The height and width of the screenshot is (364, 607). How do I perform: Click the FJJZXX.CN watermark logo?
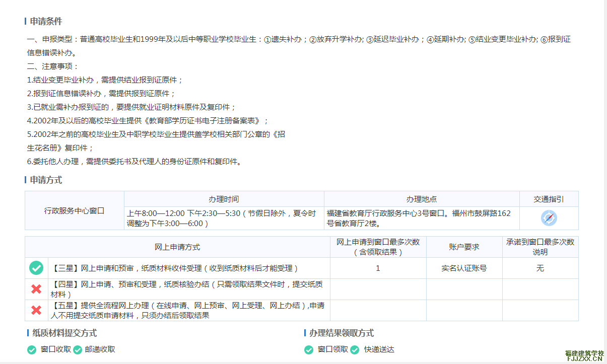(584, 356)
